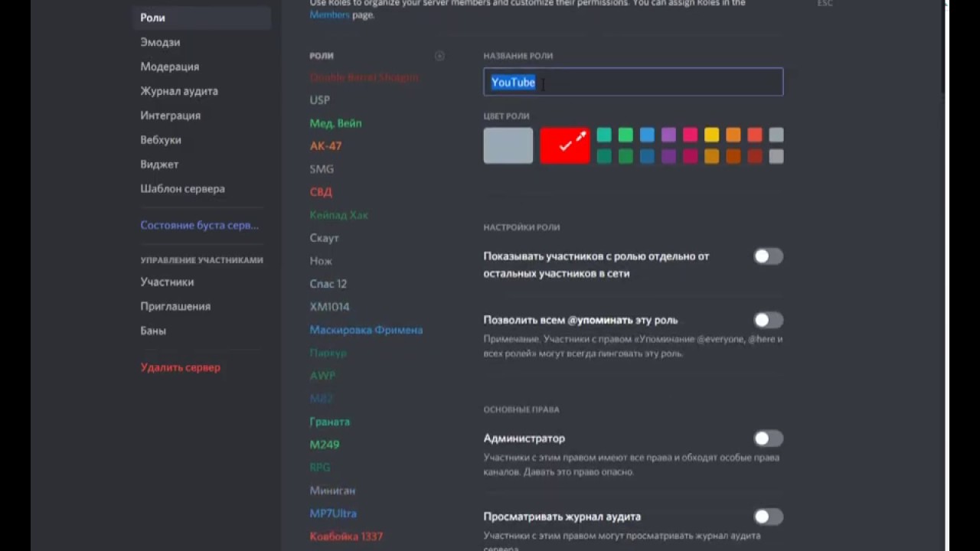Screen dimensions: 980x551
Task: Select the Double Barrel Shotgun role
Action: 364,77
